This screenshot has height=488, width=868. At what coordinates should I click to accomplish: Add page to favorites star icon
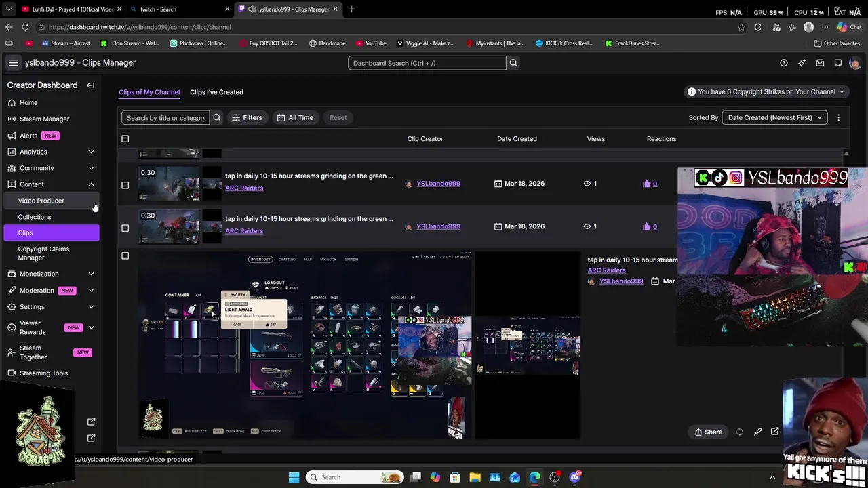[741, 27]
